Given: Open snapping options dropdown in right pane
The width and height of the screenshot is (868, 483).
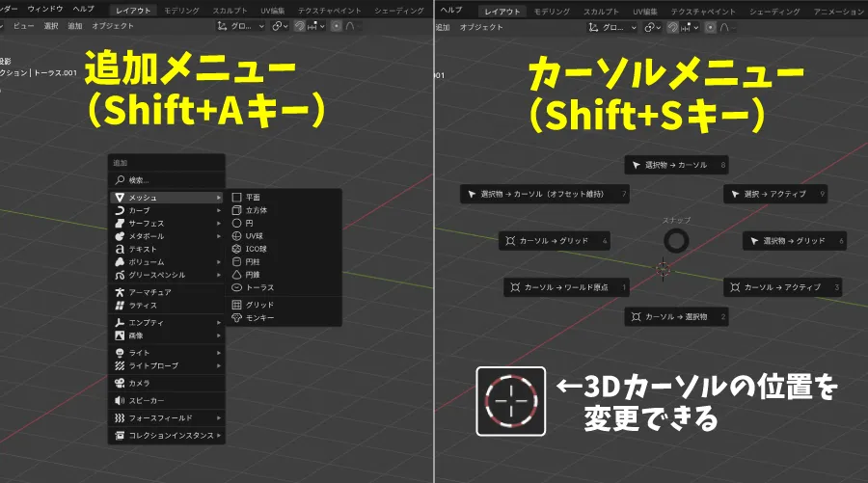Looking at the screenshot, I should [x=690, y=27].
